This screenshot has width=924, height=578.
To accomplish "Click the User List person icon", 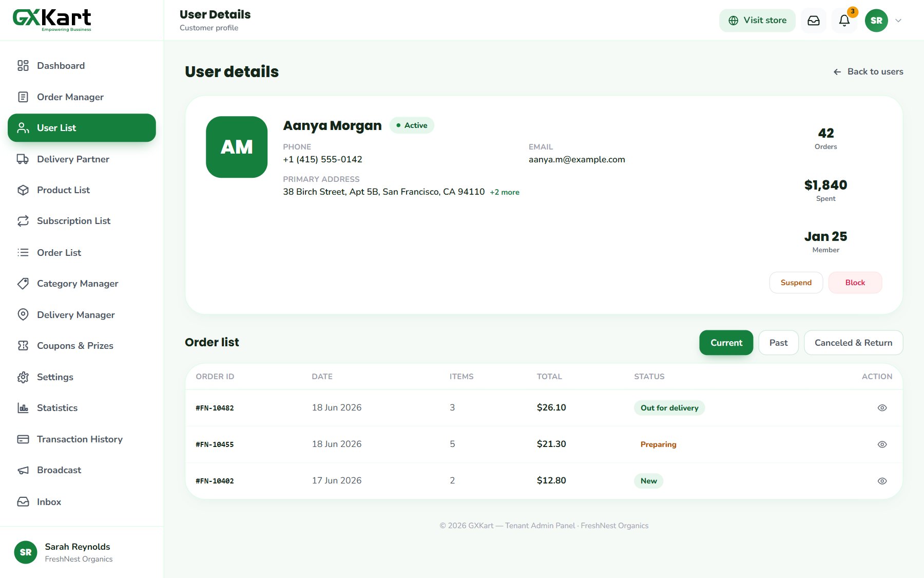I will (x=23, y=128).
